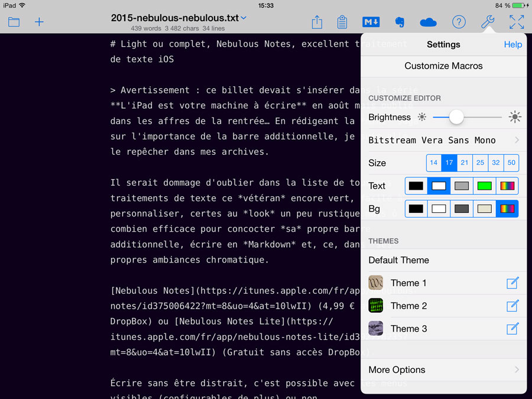Tap the Wi-Fi icon in status bar
Viewport: 532px width, 399px height.
[22, 5]
